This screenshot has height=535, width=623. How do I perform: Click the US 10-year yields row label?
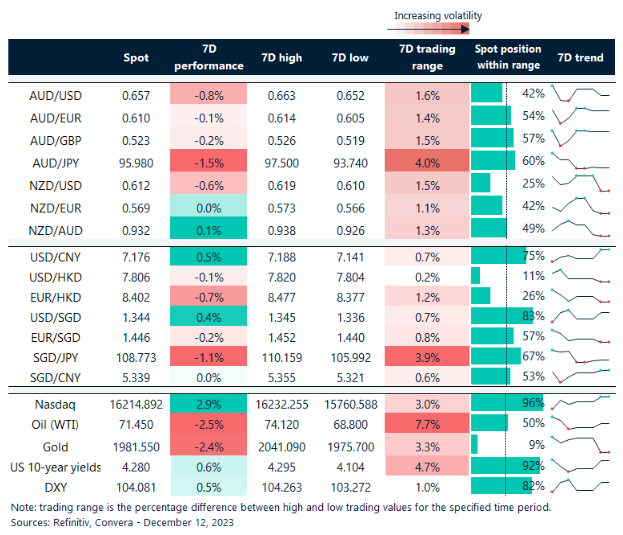click(x=57, y=465)
